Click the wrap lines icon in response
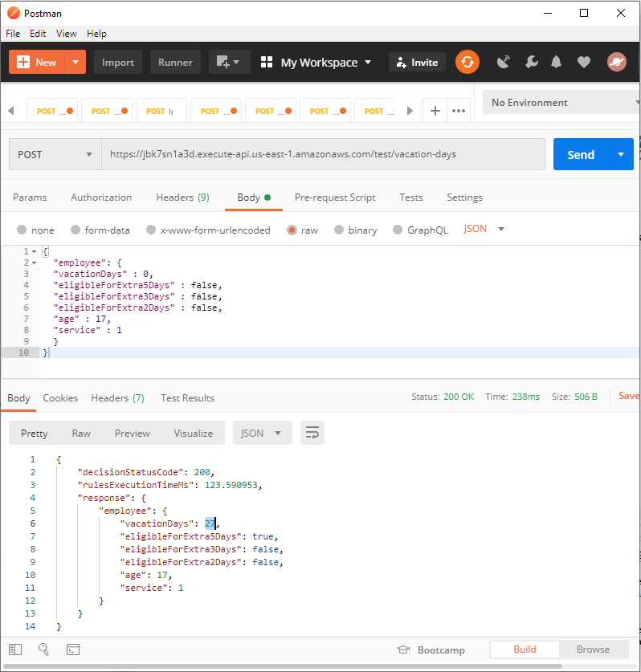641x672 pixels. [x=312, y=433]
